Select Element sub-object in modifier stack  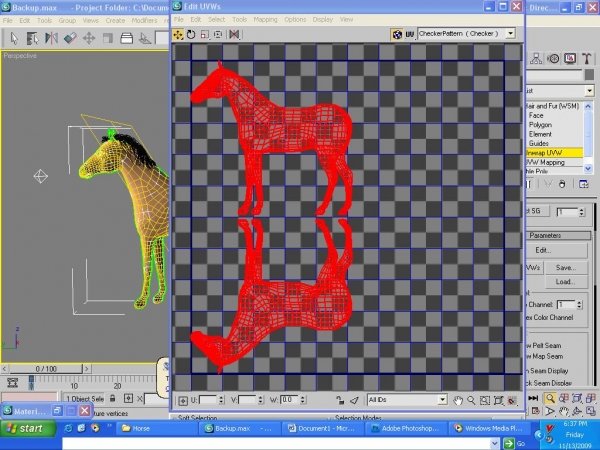point(540,134)
